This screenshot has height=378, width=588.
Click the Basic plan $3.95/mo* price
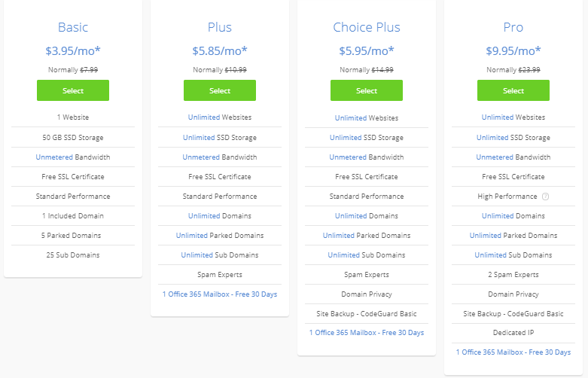tap(73, 51)
